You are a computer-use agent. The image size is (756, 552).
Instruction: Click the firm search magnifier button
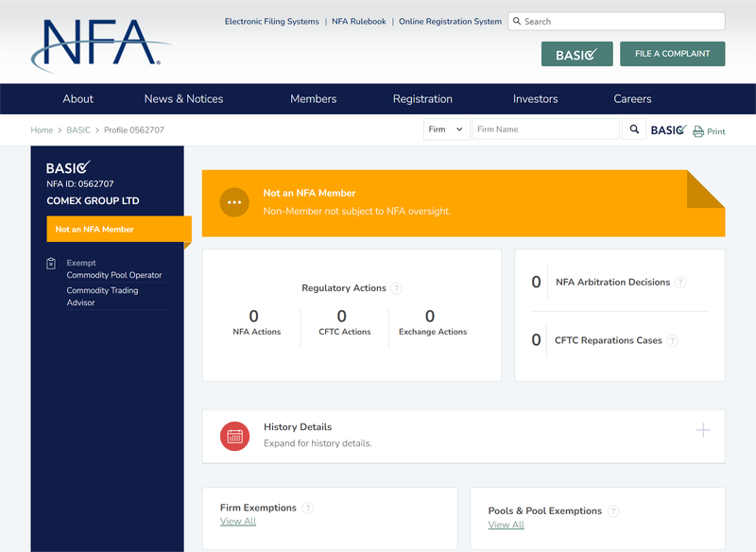tap(634, 129)
